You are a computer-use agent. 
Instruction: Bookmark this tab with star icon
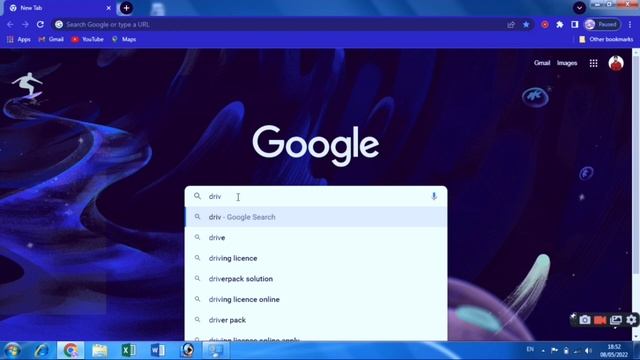coord(527,24)
